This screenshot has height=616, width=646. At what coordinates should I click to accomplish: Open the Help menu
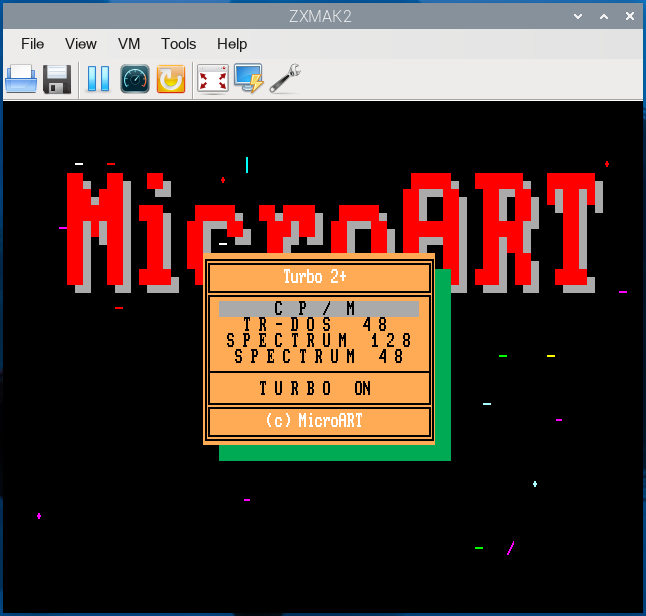(x=232, y=44)
